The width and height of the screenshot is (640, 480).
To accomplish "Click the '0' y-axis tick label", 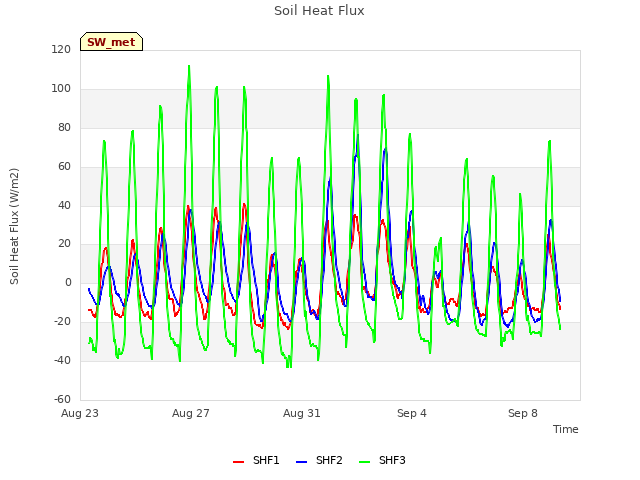I will (x=68, y=282).
